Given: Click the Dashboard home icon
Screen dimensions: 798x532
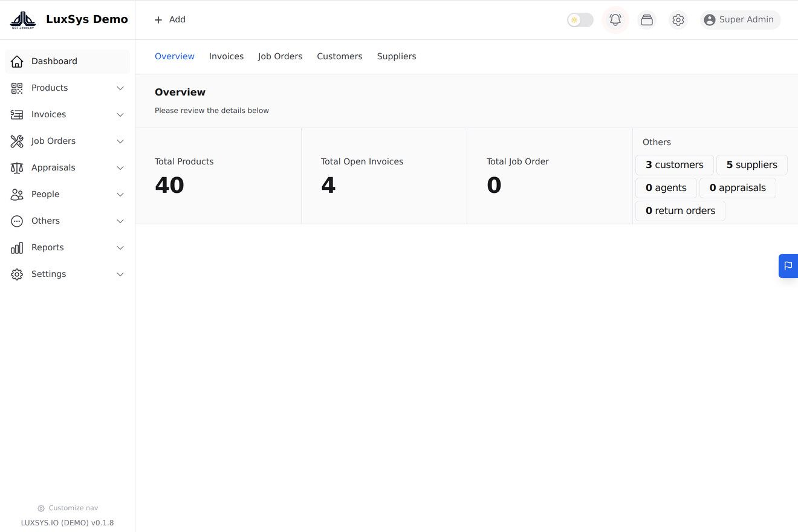Looking at the screenshot, I should point(17,61).
